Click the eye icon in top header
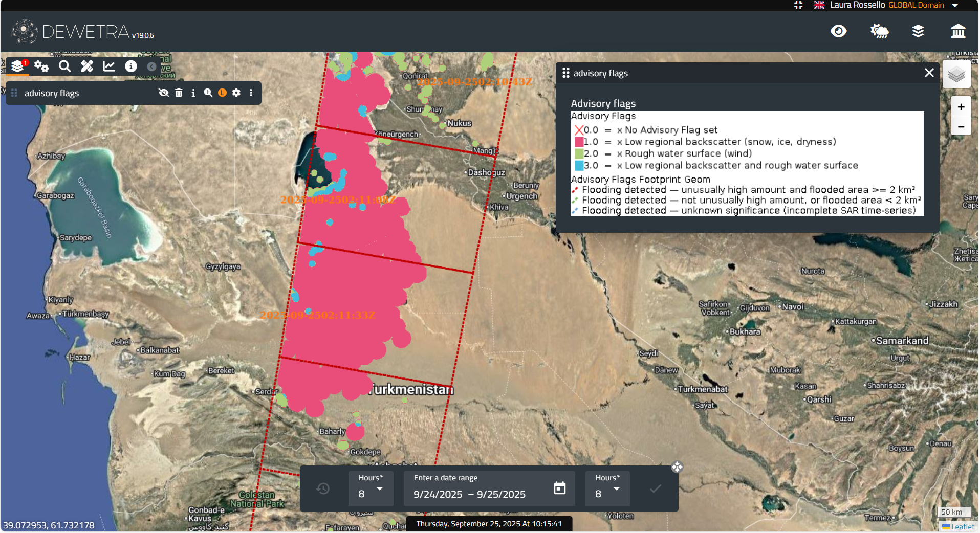 (838, 32)
